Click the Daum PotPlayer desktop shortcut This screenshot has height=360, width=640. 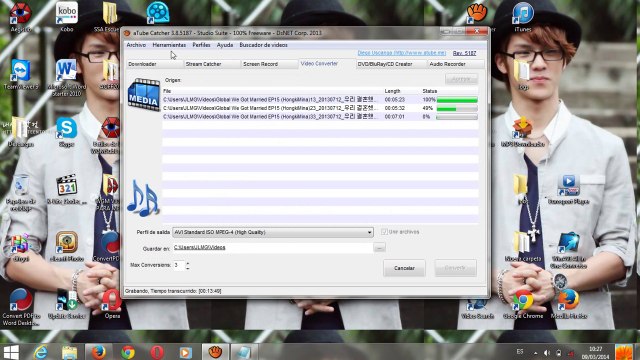coord(568,189)
